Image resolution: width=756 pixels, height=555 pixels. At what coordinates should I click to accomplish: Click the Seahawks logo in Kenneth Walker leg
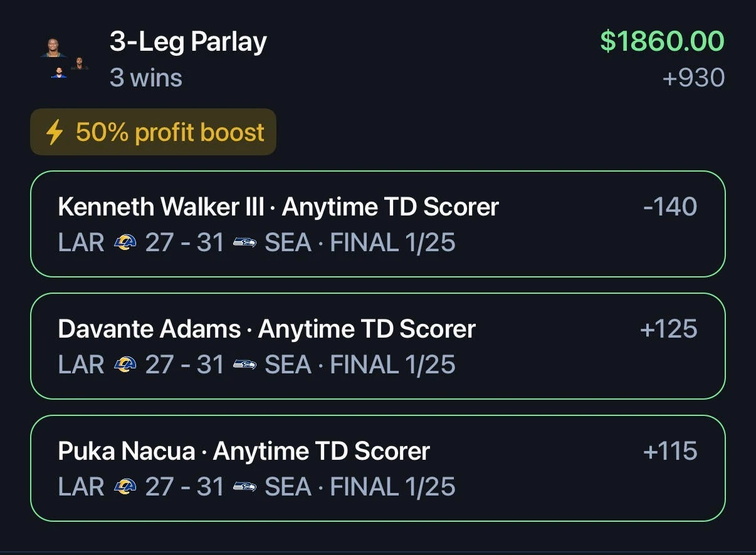click(244, 242)
